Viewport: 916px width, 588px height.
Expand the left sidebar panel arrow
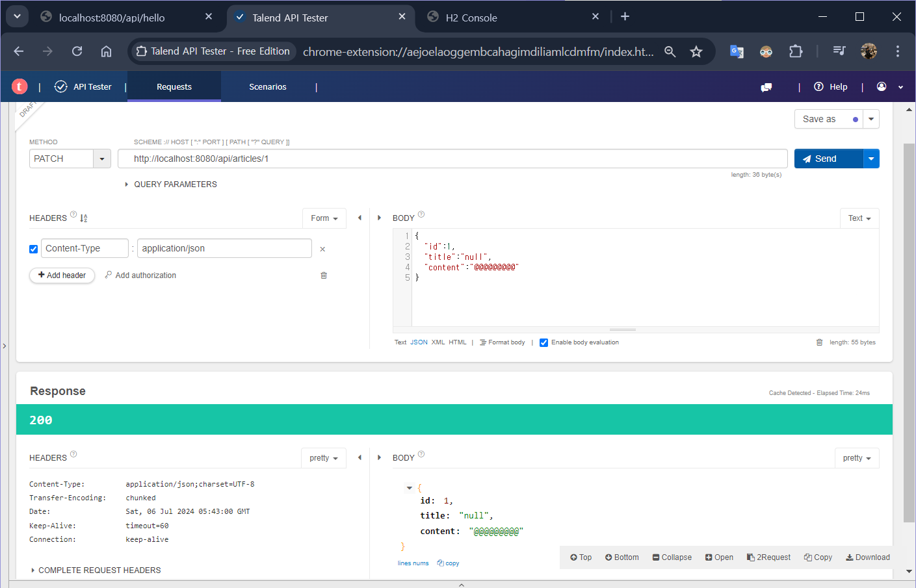(5, 346)
